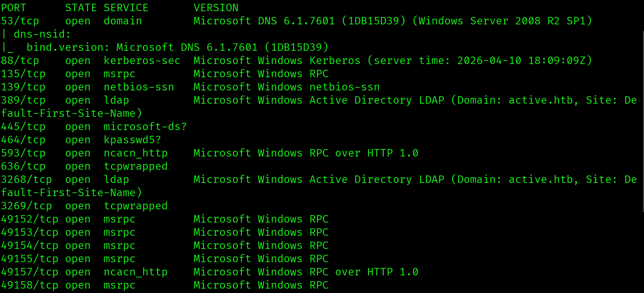644x293 pixels.
Task: Click the 593/tcp port entry
Action: (x=23, y=153)
